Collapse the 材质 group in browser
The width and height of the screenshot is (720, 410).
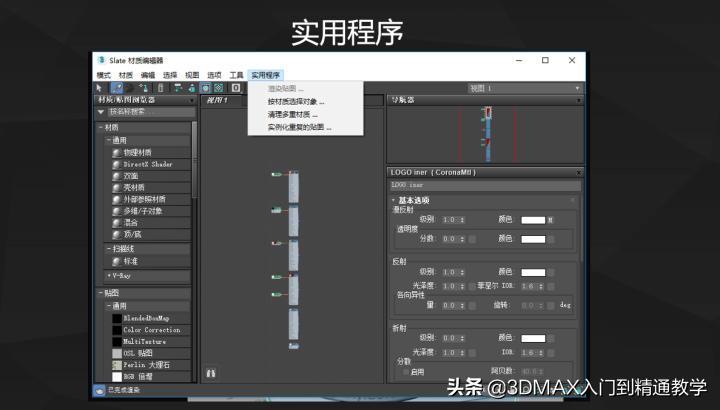pos(101,127)
